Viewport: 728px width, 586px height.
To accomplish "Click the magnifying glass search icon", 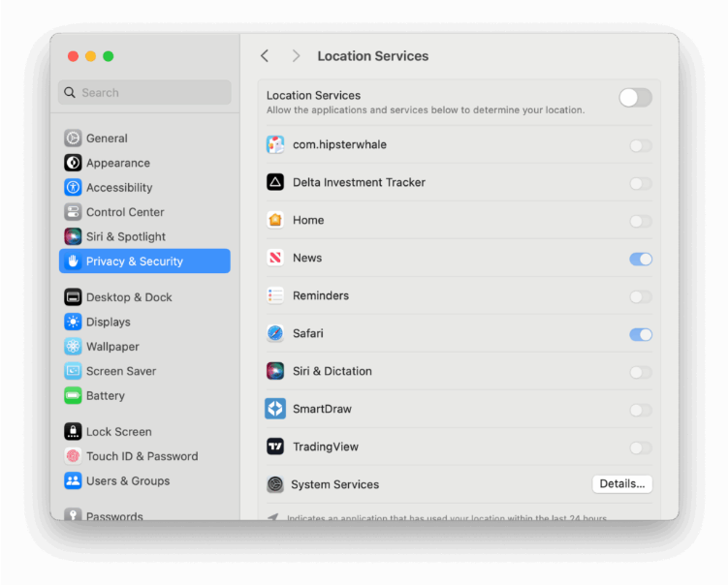I will coord(70,92).
